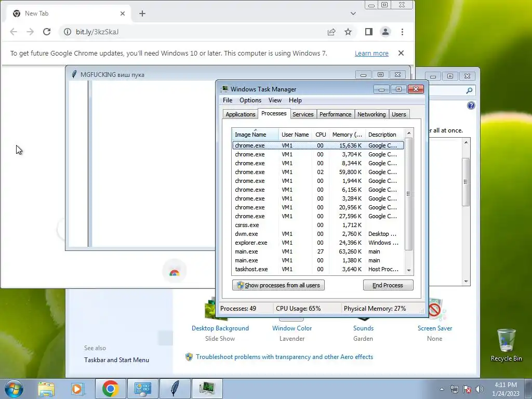Open Screen Saver settings link

coord(435,328)
